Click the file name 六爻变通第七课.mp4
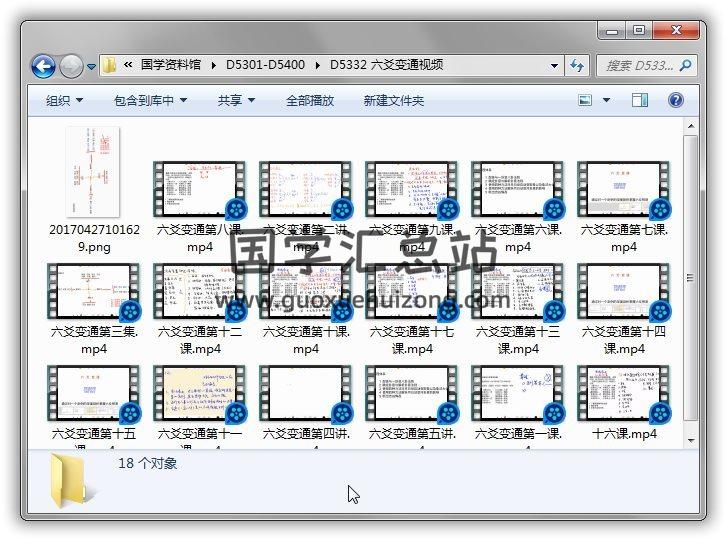This screenshot has height=541, width=727. tap(624, 238)
